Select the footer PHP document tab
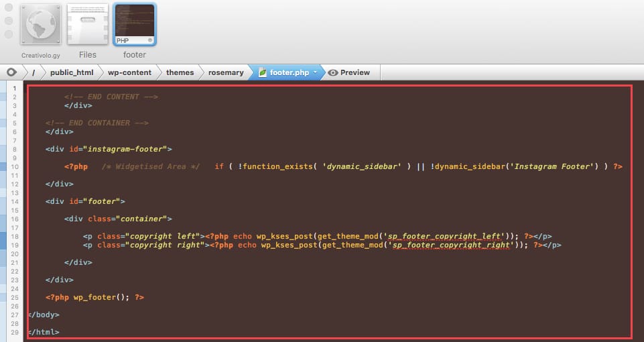 tap(135, 25)
